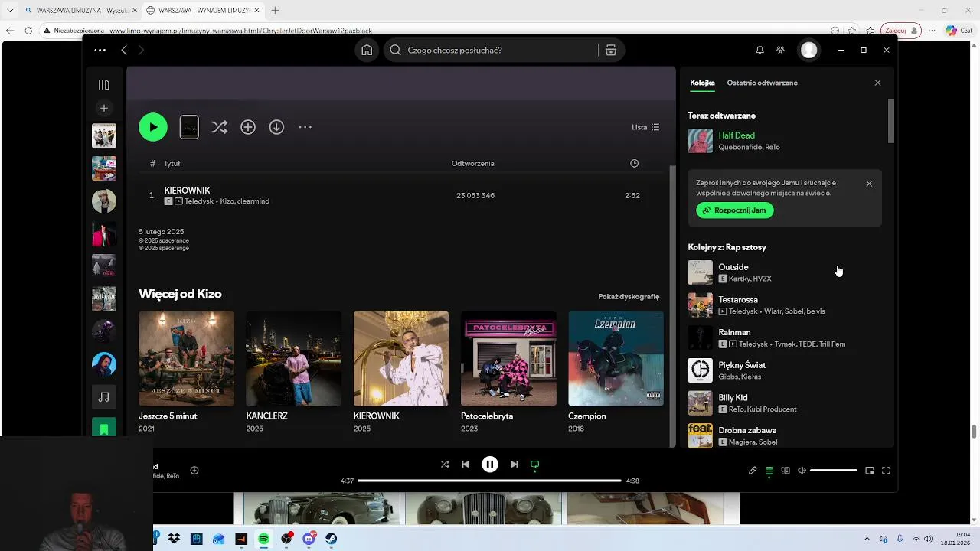Open album Jeszcze 5 minut cover
The height and width of the screenshot is (551, 980).
click(186, 358)
